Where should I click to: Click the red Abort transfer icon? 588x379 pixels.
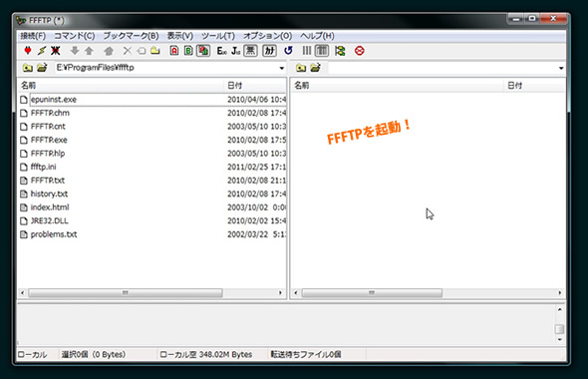[x=359, y=50]
